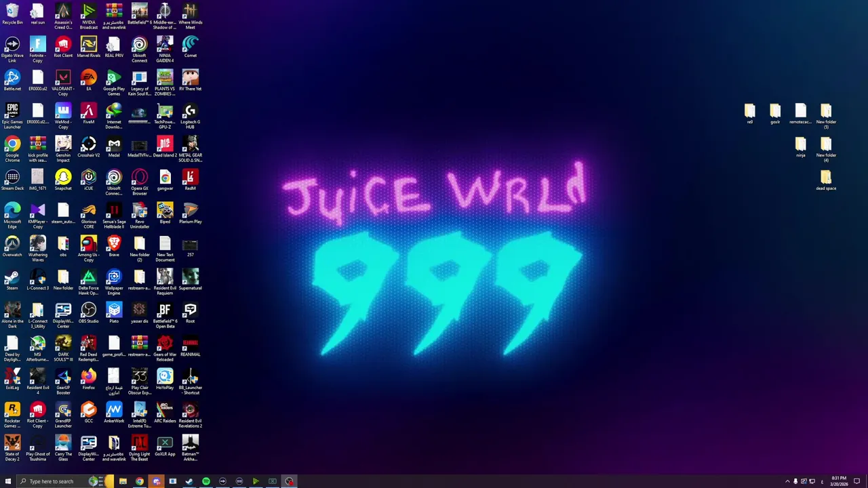This screenshot has width=868, height=488.
Task: Select WeMod - Copy shortcut
Action: (63, 116)
